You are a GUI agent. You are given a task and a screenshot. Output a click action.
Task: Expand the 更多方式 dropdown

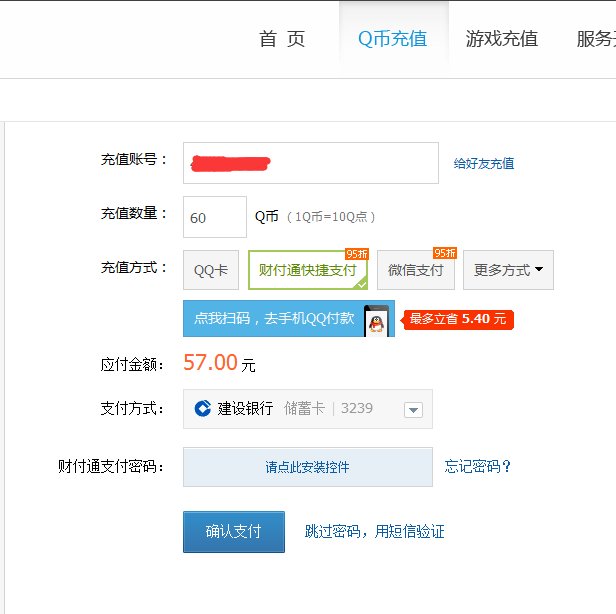click(508, 270)
